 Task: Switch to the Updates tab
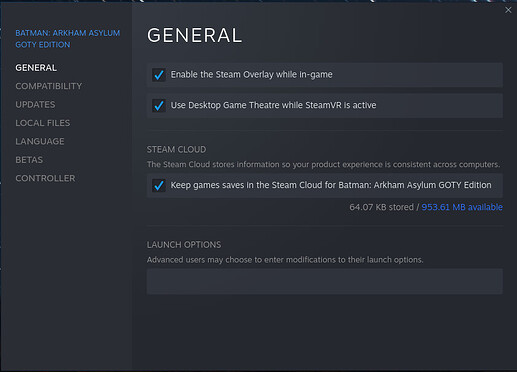tap(35, 105)
